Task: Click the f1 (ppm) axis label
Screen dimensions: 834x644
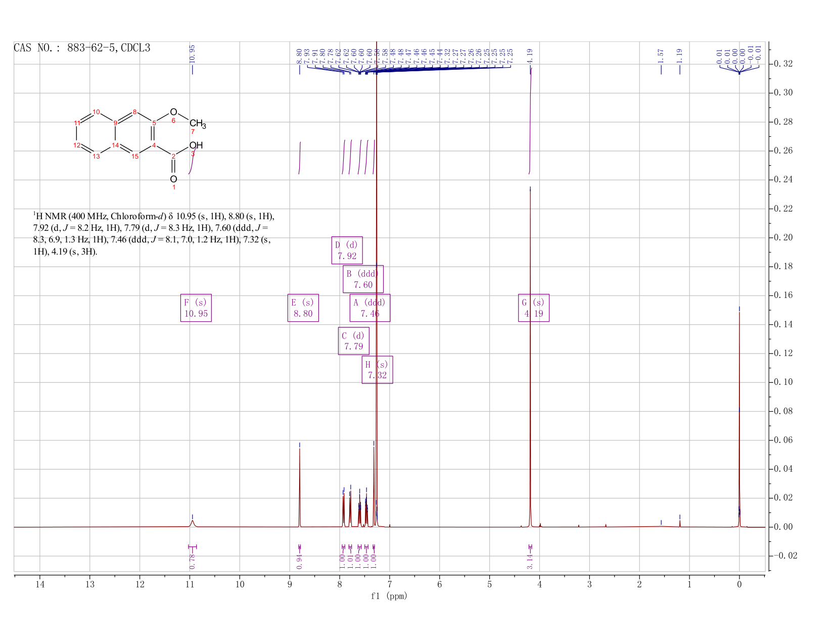Action: pos(389,596)
